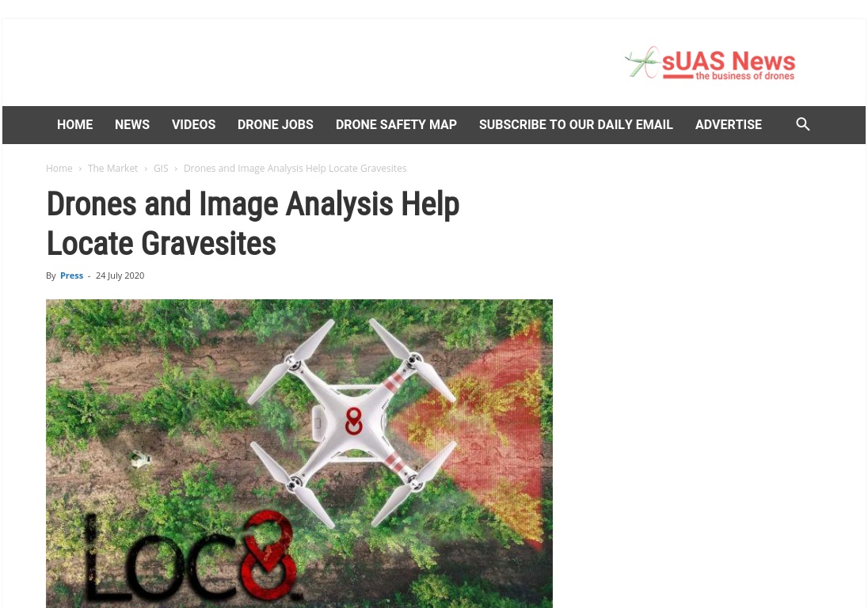
Task: Click the Home breadcrumb link
Action: pyautogui.click(x=59, y=168)
